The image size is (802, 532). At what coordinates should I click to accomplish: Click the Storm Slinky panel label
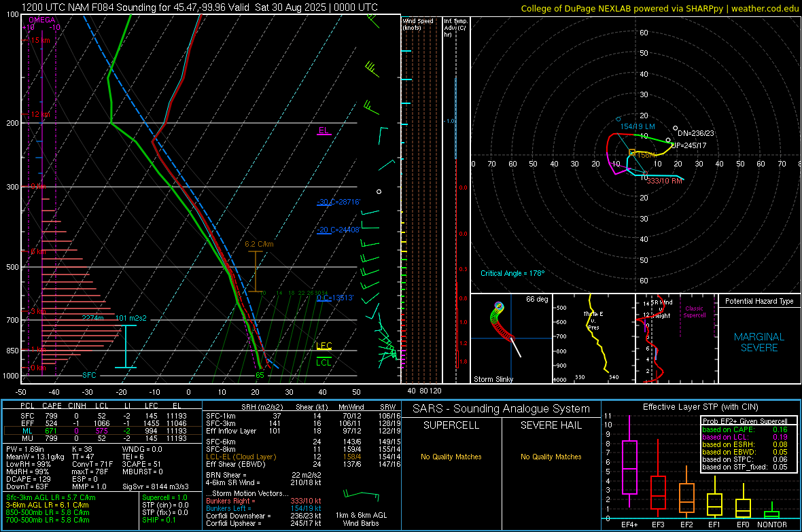[x=493, y=379]
